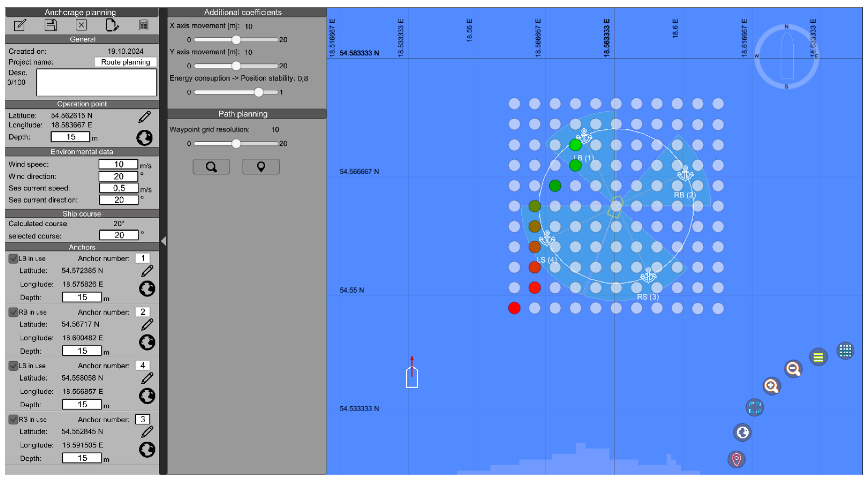Click globe icon next to operation point depth

pos(144,138)
